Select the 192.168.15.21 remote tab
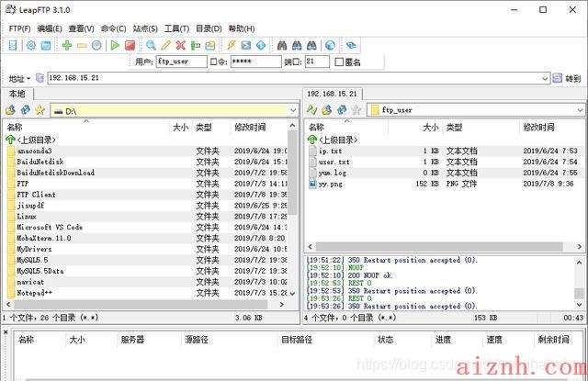Viewport: 588px width, 381px height. coord(333,94)
